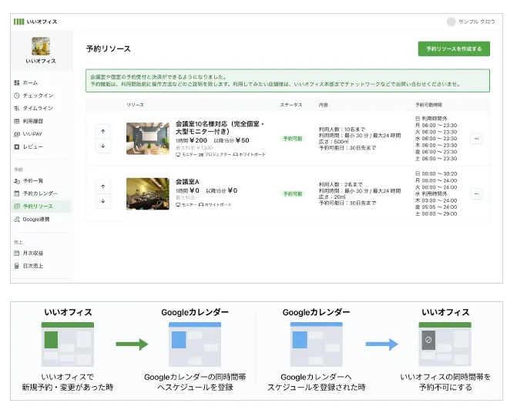This screenshot has width=517, height=420.
Task: Click the green notice banner about 会議室や個室の予約受付
Action: (287, 80)
